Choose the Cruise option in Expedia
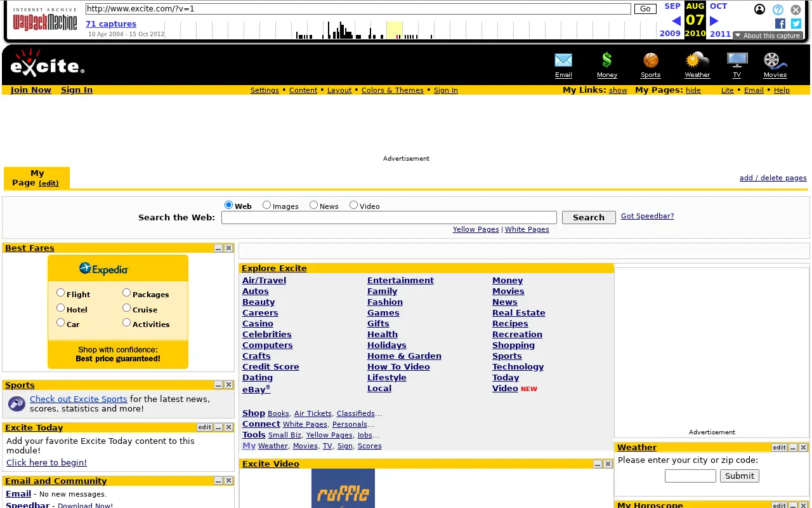The height and width of the screenshot is (508, 812). [127, 308]
